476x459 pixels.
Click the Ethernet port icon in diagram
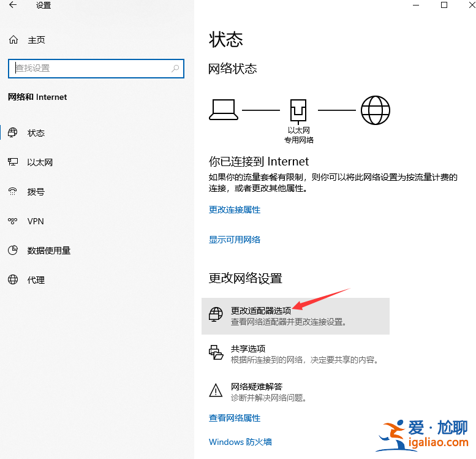[298, 110]
